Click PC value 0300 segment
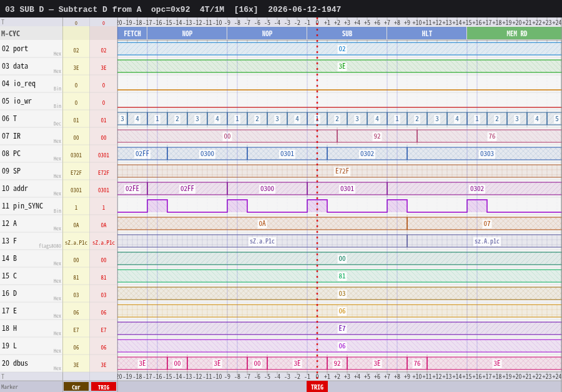The height and width of the screenshot is (392, 562). point(207,154)
